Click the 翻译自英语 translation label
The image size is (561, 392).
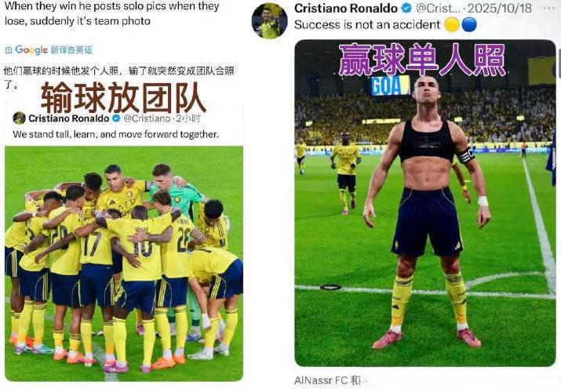(x=71, y=50)
